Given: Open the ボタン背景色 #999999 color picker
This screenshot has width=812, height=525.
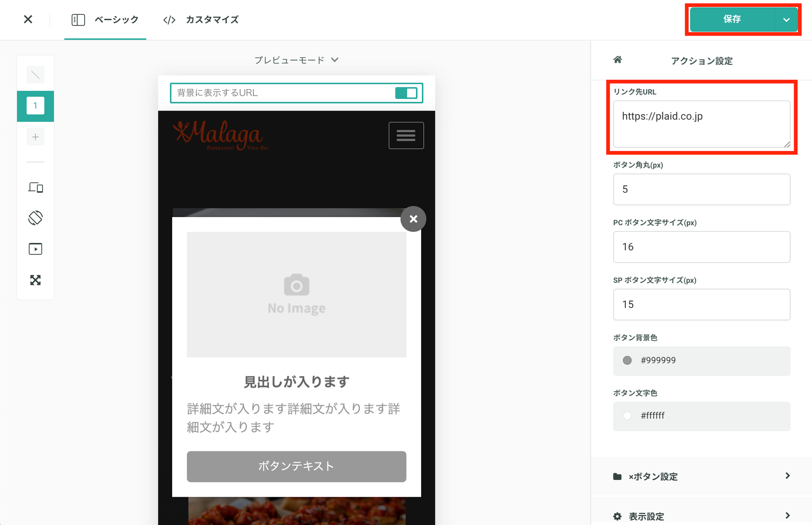Looking at the screenshot, I should point(701,361).
